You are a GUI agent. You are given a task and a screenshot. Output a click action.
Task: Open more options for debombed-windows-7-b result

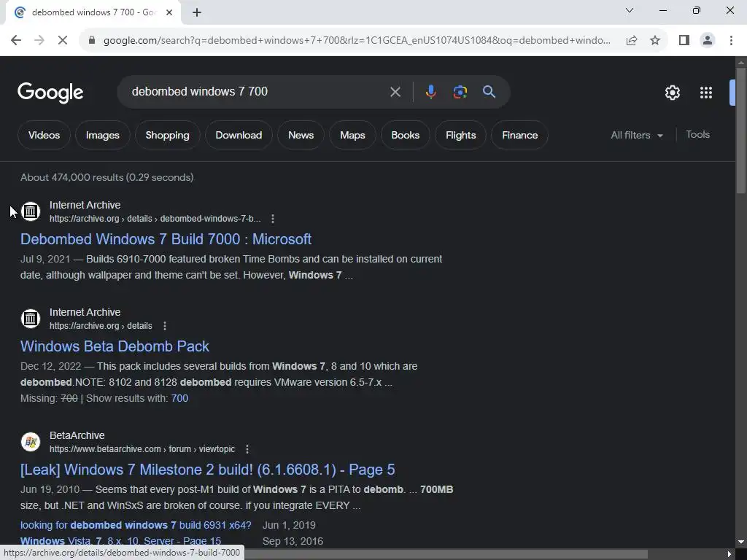(273, 219)
